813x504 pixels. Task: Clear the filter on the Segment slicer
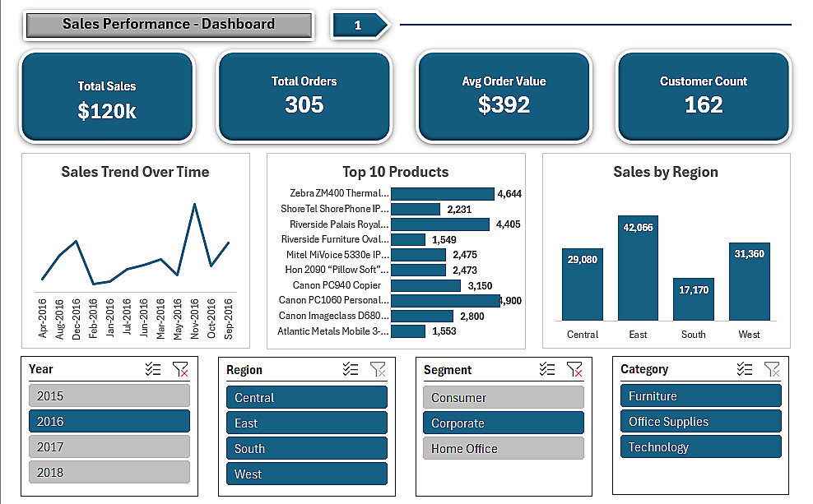[x=574, y=369]
